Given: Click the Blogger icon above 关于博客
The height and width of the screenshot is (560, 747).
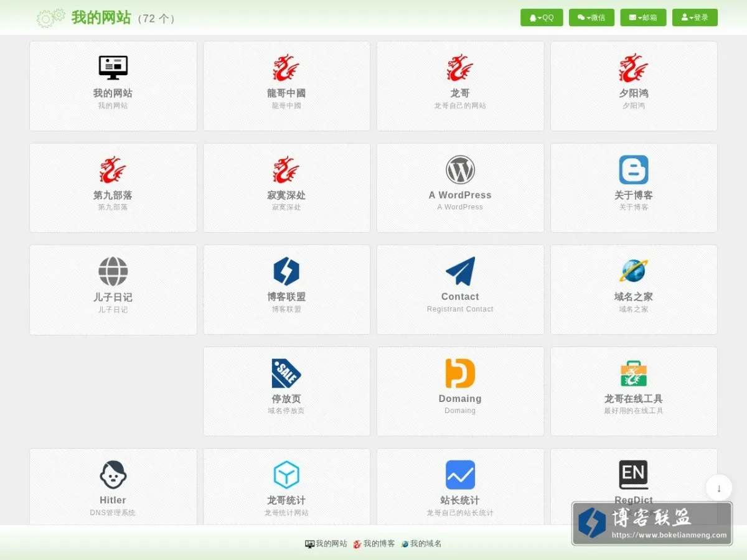Looking at the screenshot, I should pyautogui.click(x=634, y=170).
